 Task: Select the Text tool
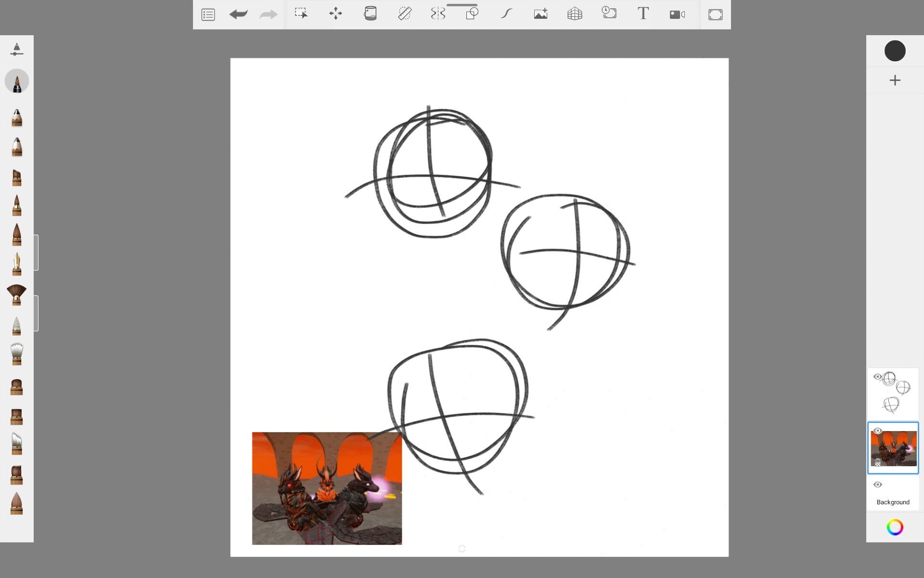coord(643,13)
